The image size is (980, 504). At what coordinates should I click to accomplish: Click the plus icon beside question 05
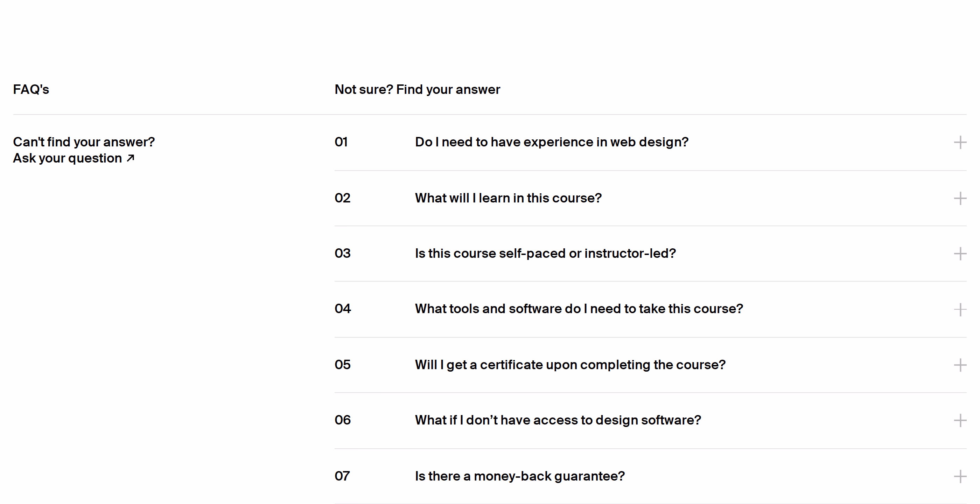[960, 365]
